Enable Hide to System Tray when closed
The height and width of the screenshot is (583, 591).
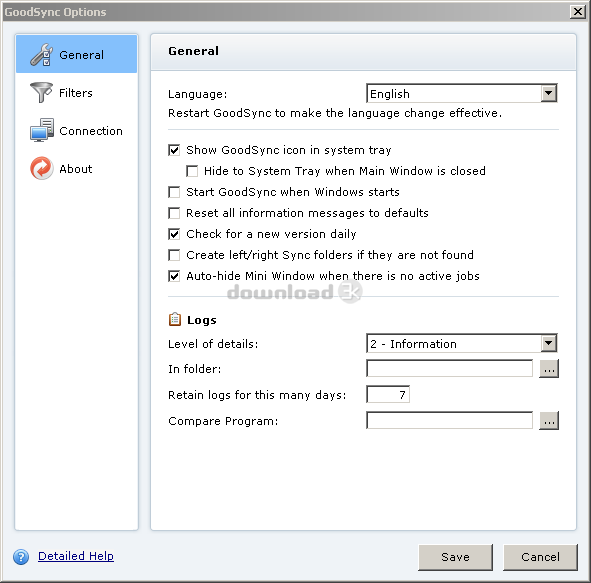click(x=192, y=171)
